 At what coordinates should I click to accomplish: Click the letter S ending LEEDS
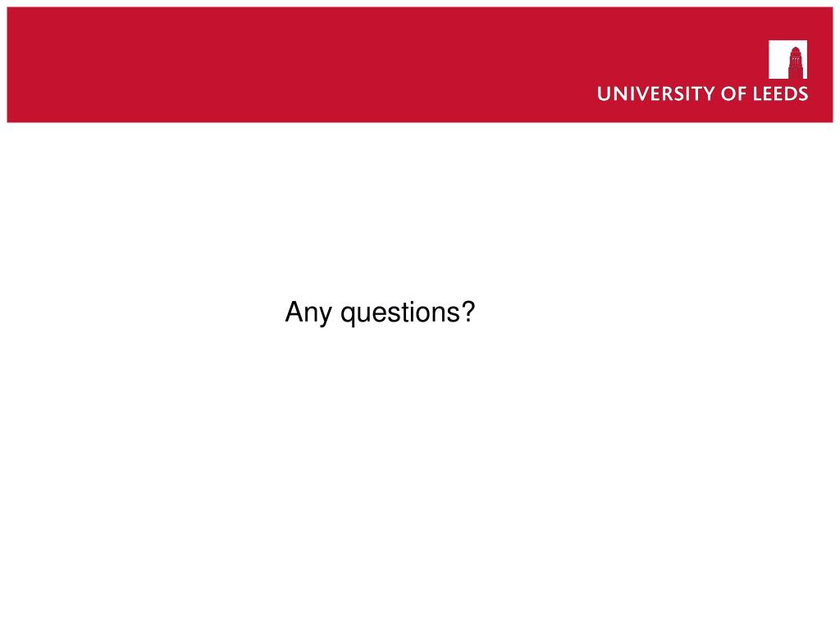tap(802, 94)
